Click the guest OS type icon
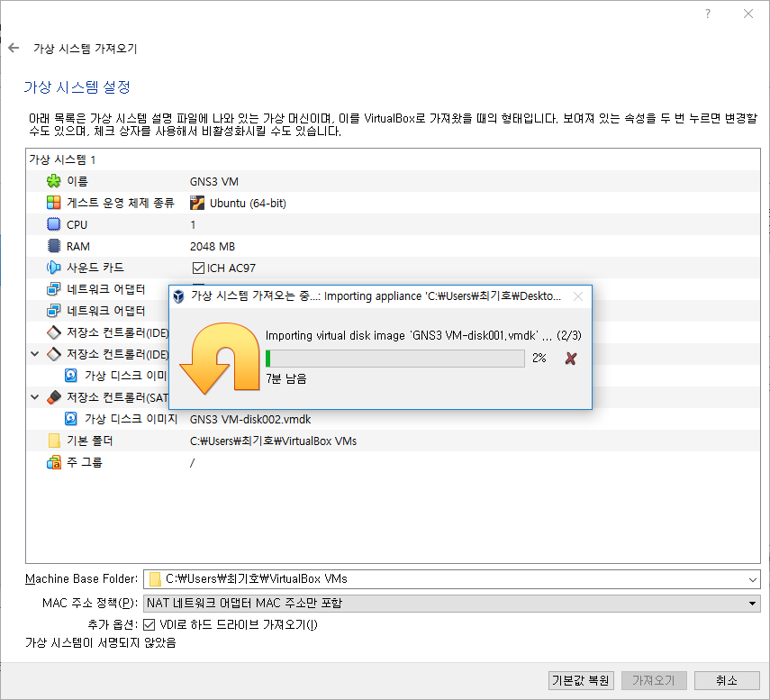 53,203
